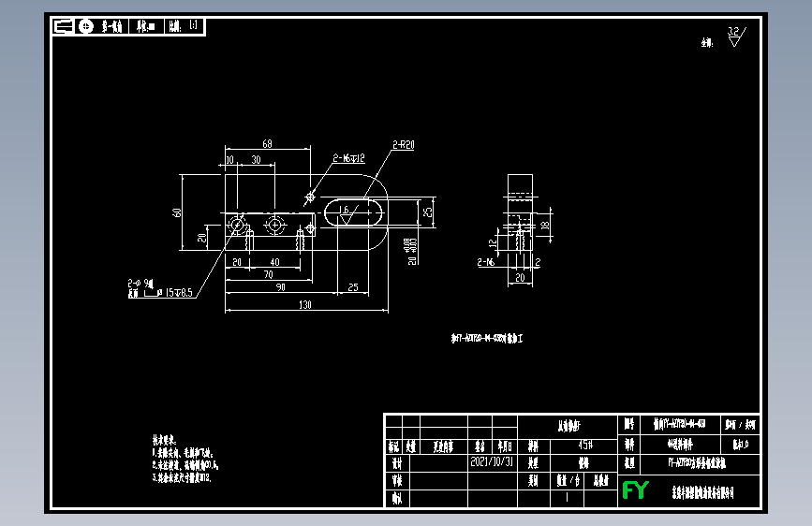Image resolution: width=812 pixels, height=526 pixels.
Task: Click the "90" dimension value
Action: click(280, 287)
